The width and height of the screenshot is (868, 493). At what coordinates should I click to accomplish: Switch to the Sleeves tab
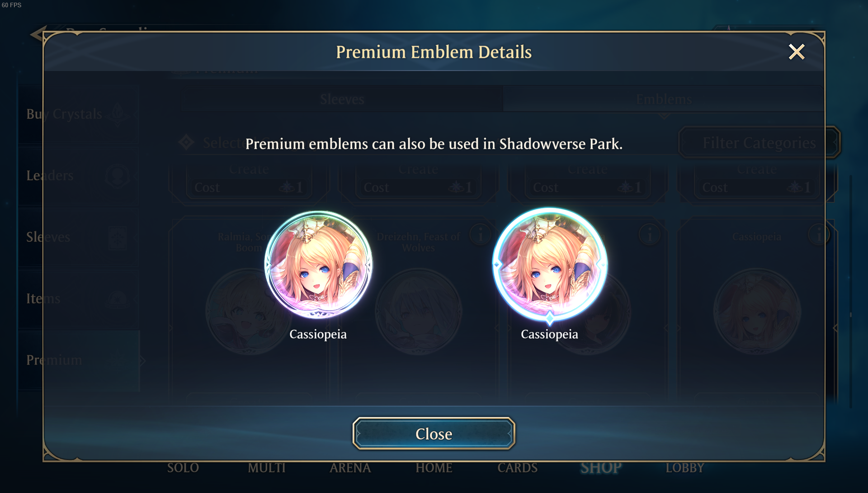coord(342,99)
